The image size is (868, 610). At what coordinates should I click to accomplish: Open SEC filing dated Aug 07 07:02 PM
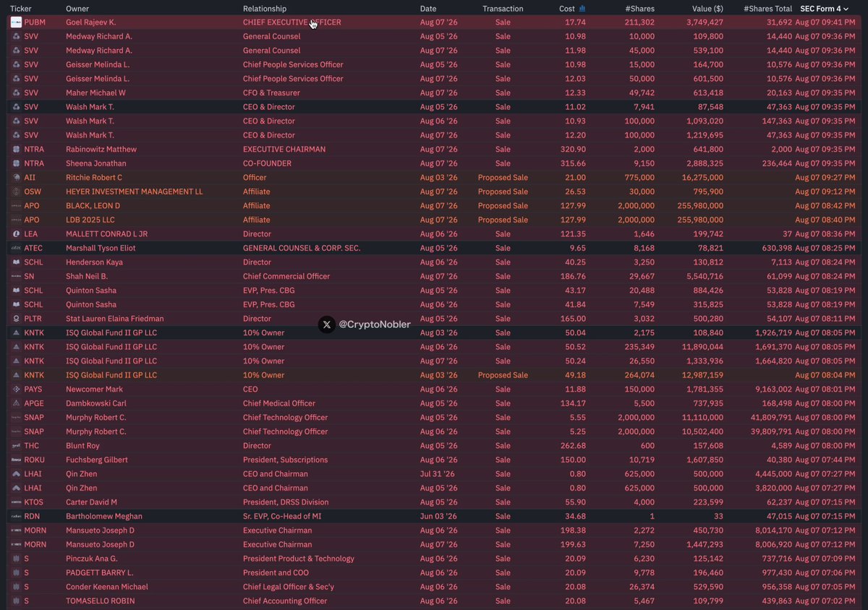826,601
